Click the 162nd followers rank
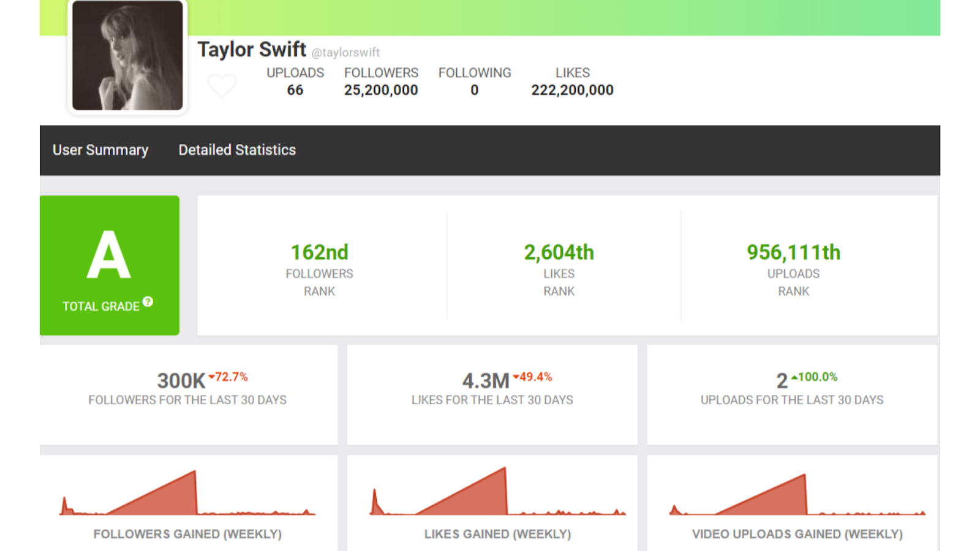Viewport: 980px width, 551px height. coord(320,252)
